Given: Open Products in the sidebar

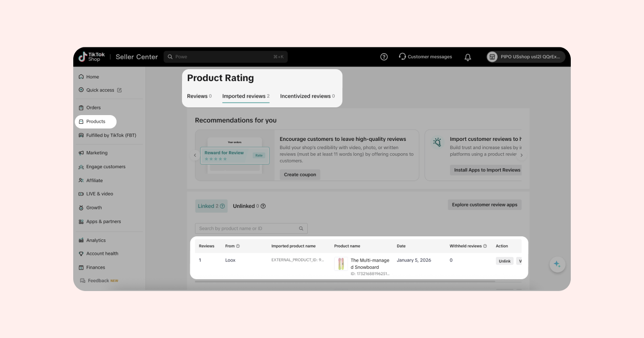Looking at the screenshot, I should pos(96,122).
